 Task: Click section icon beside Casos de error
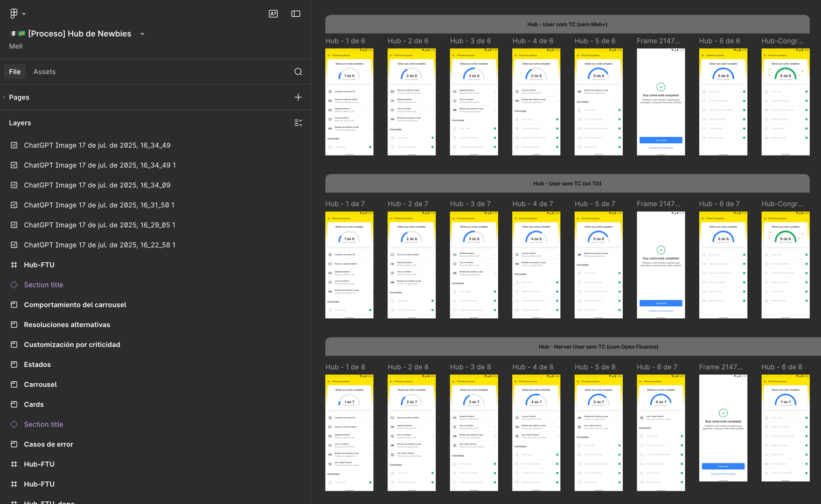(14, 444)
